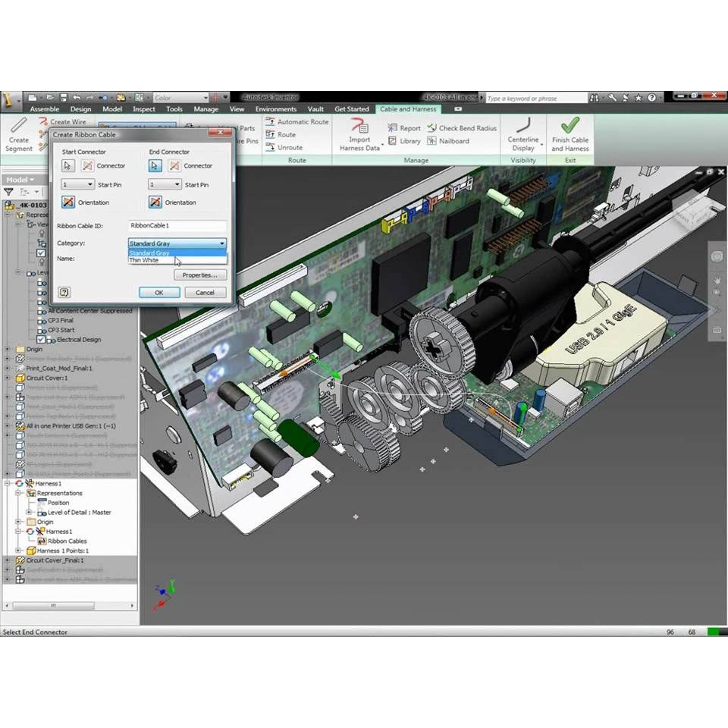Open the dialog help question-mark icon

coord(65,292)
